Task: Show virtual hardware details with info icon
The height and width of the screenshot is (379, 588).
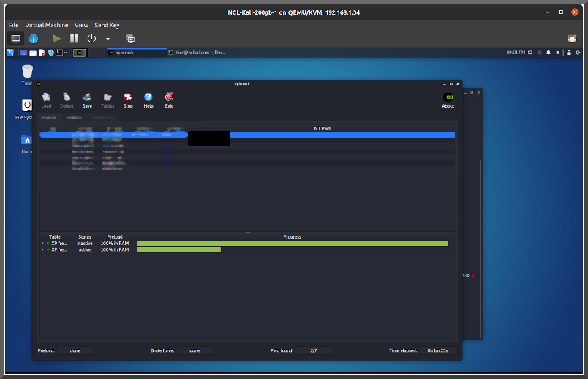Action: (34, 38)
